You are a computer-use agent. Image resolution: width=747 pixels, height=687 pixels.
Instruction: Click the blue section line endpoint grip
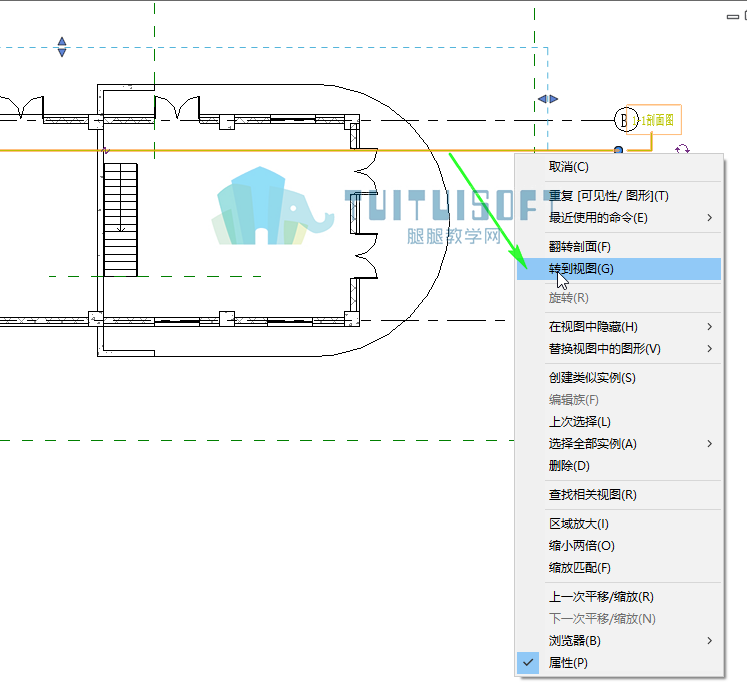coord(618,150)
